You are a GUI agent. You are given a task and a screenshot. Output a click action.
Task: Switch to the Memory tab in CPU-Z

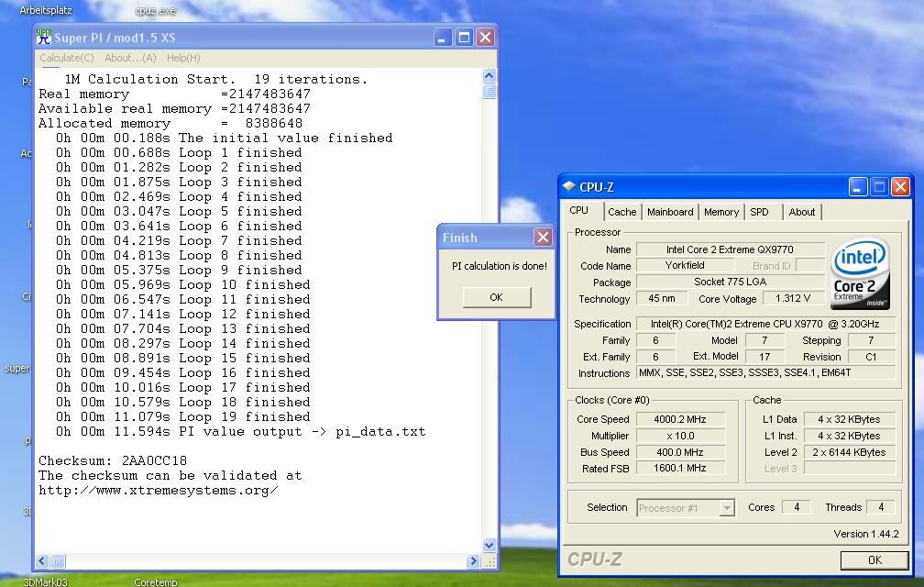(x=721, y=212)
